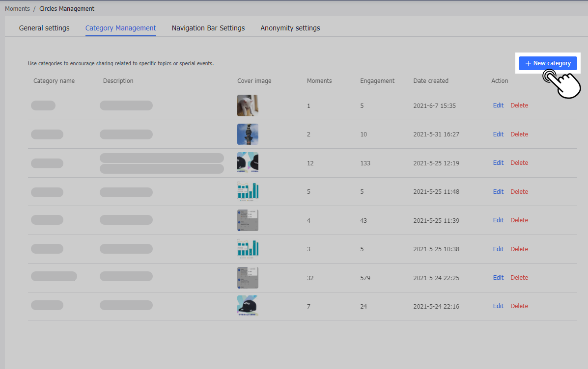Delete the category created 2021-6-7 15:35
This screenshot has height=369, width=588.
tap(519, 105)
